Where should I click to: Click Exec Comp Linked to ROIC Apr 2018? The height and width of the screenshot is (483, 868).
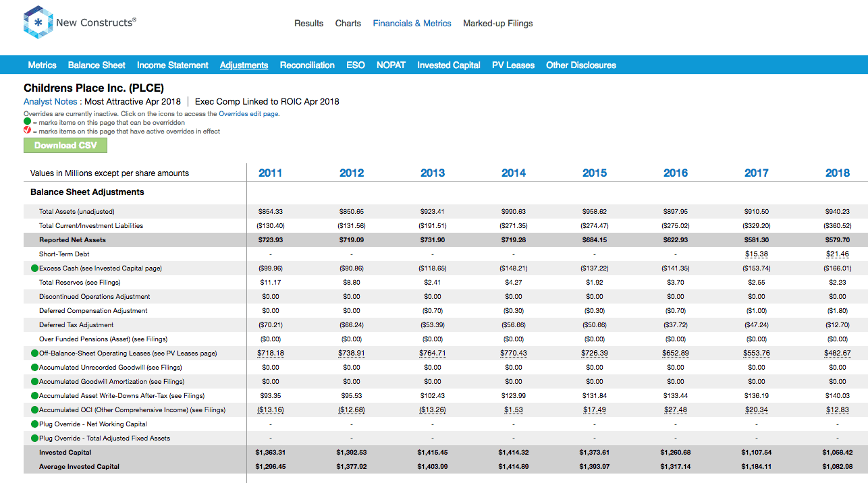coord(267,102)
